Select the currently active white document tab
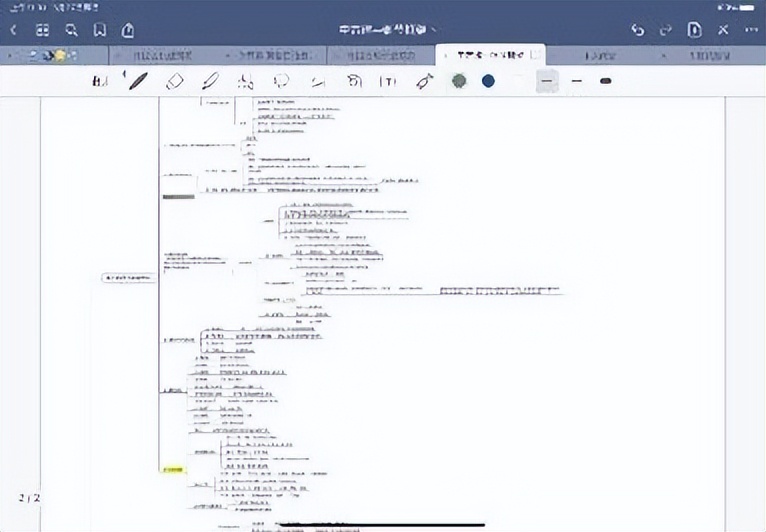Image resolution: width=766 pixels, height=532 pixels. coord(490,55)
